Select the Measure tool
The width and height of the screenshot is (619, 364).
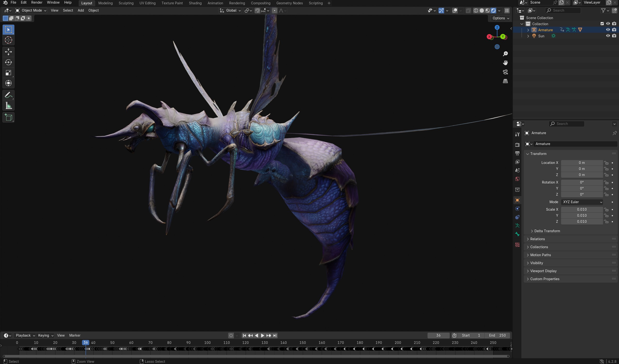8,106
